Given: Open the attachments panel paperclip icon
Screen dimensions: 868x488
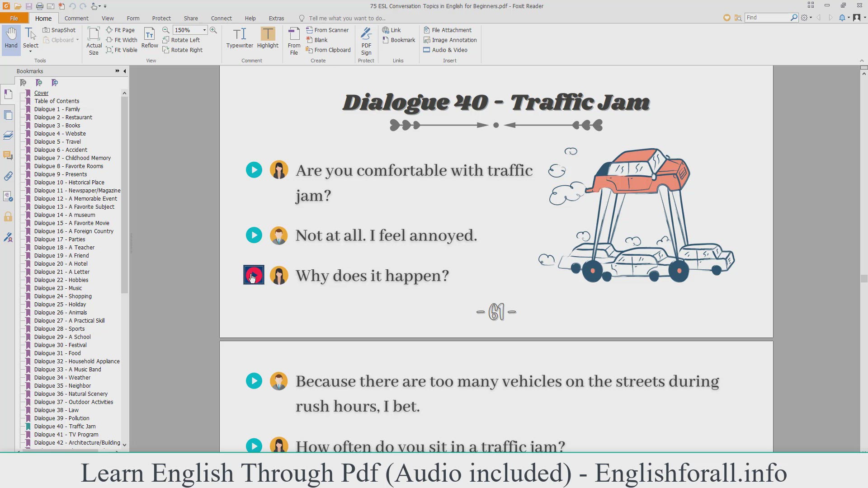Looking at the screenshot, I should (8, 176).
